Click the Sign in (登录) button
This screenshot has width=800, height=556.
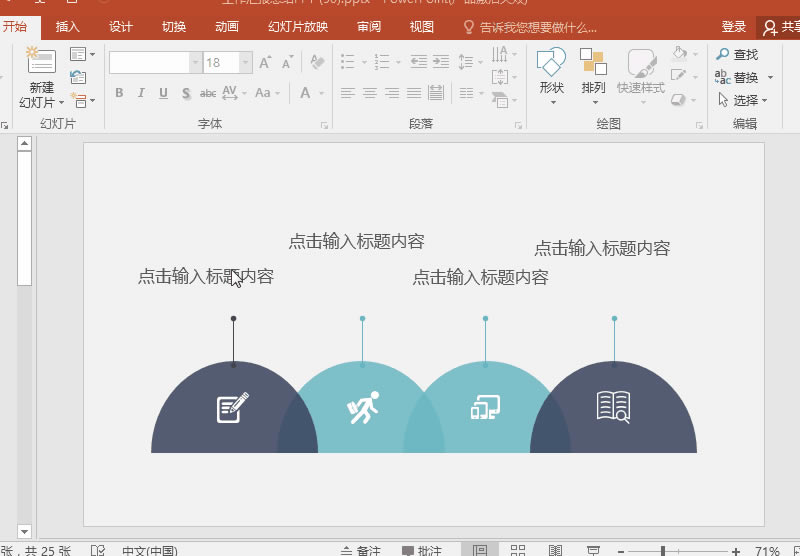pyautogui.click(x=734, y=27)
